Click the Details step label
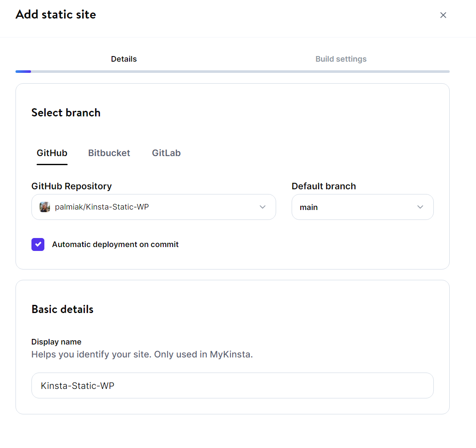Viewport: 476px width, 448px height. [x=124, y=59]
